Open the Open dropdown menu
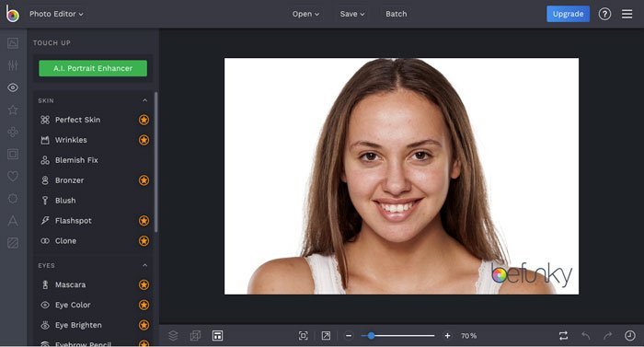The image size is (644, 347). [305, 14]
